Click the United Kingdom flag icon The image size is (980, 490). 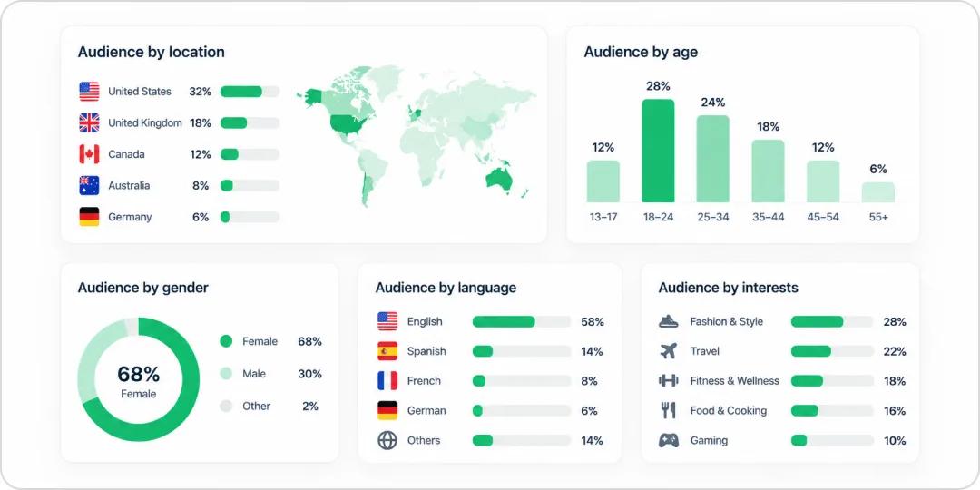click(89, 122)
